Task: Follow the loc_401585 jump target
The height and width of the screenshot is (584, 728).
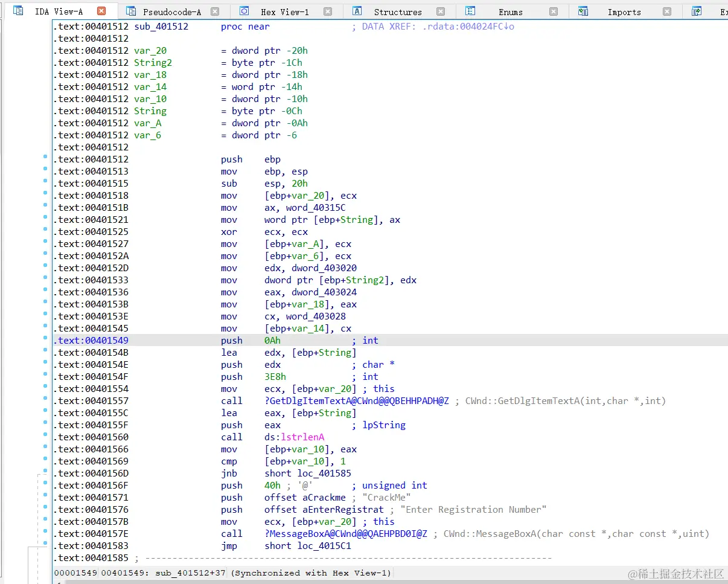Action: tap(324, 473)
